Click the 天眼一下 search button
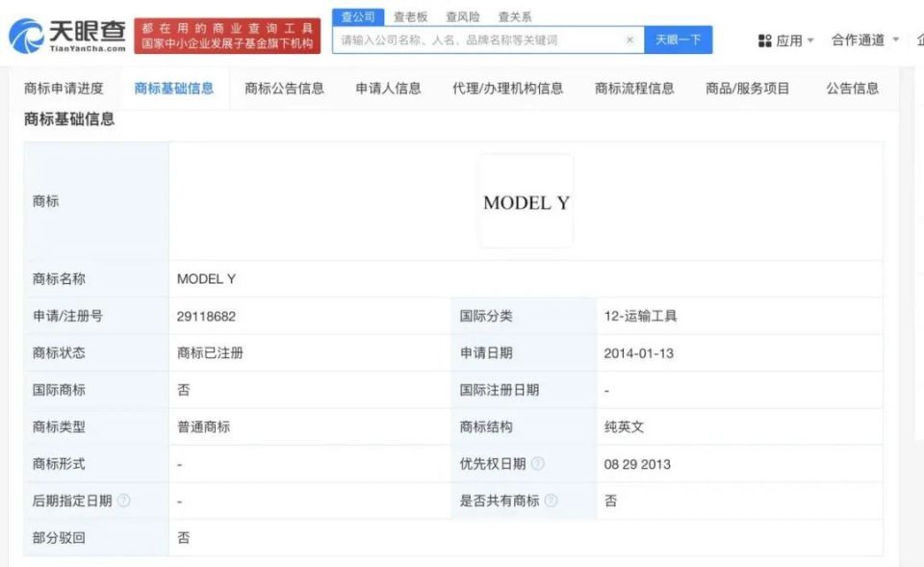The height and width of the screenshot is (567, 924). 679,39
